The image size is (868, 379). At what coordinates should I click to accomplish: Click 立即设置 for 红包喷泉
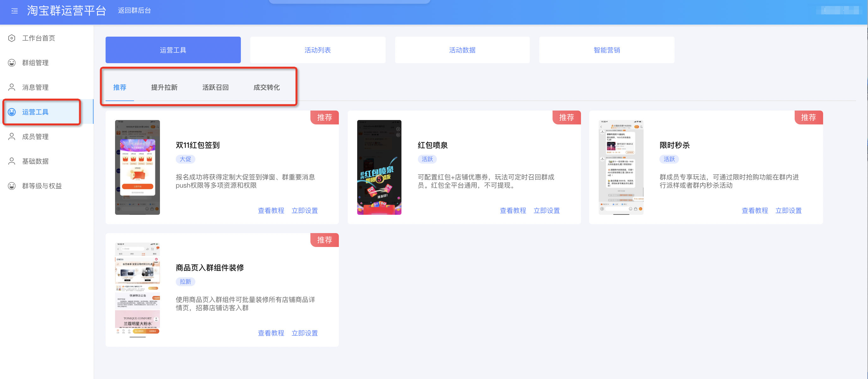(x=547, y=210)
